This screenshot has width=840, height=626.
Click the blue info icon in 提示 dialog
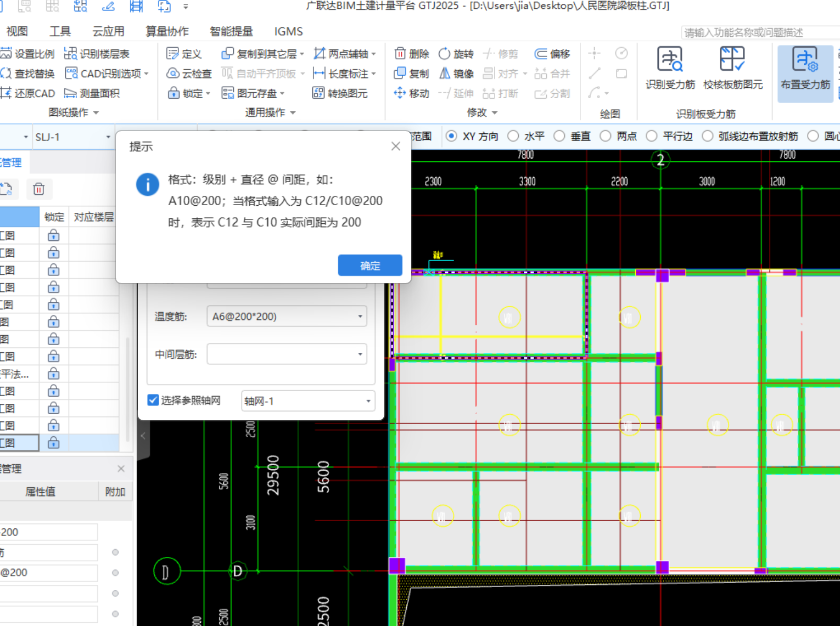(x=147, y=185)
